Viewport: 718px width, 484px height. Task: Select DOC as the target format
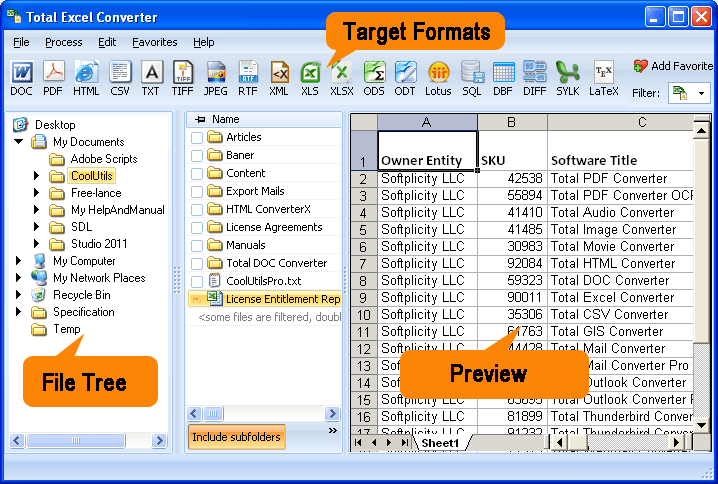22,78
